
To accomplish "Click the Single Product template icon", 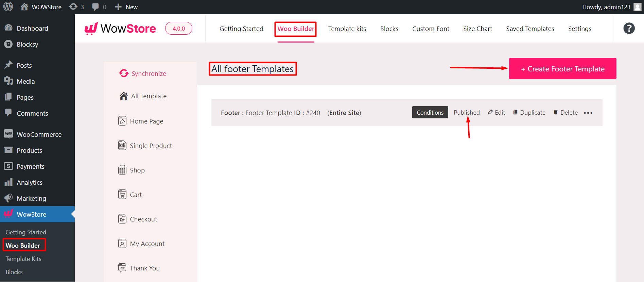I will point(122,146).
